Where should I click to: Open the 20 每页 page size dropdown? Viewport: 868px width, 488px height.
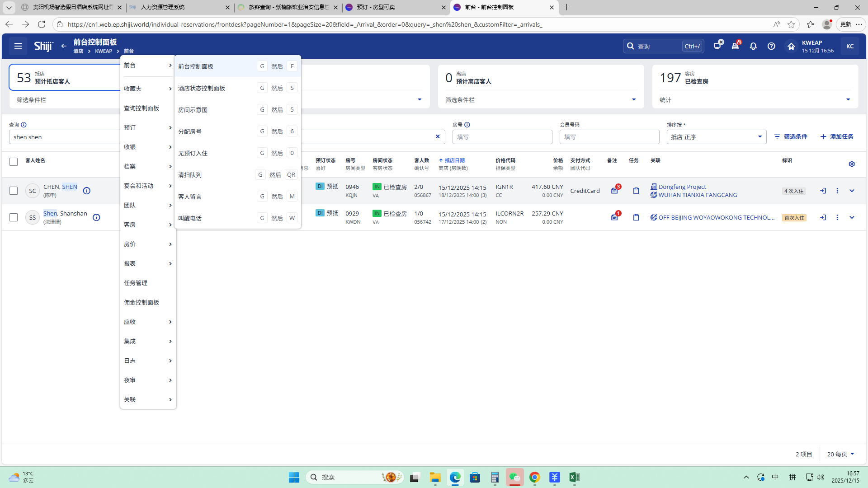click(x=840, y=454)
